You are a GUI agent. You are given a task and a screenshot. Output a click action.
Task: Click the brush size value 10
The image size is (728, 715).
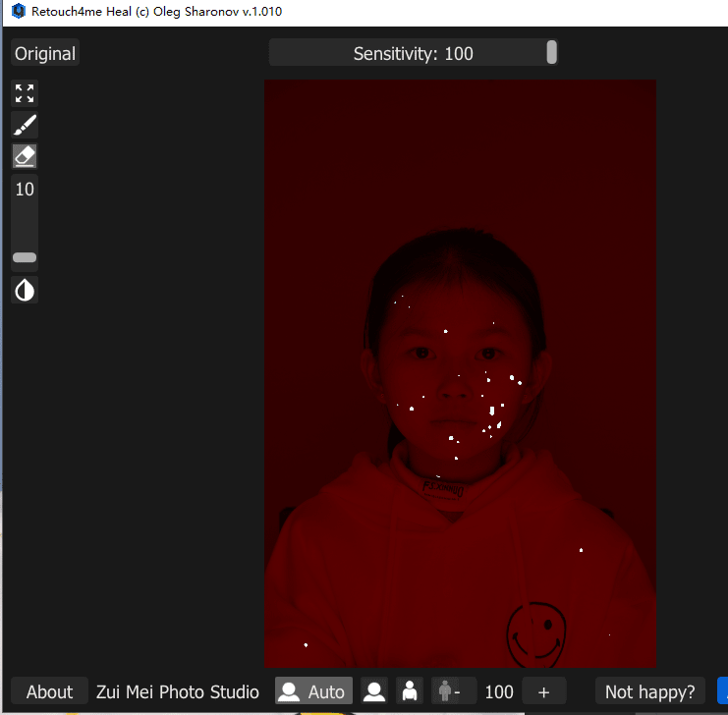pyautogui.click(x=25, y=190)
